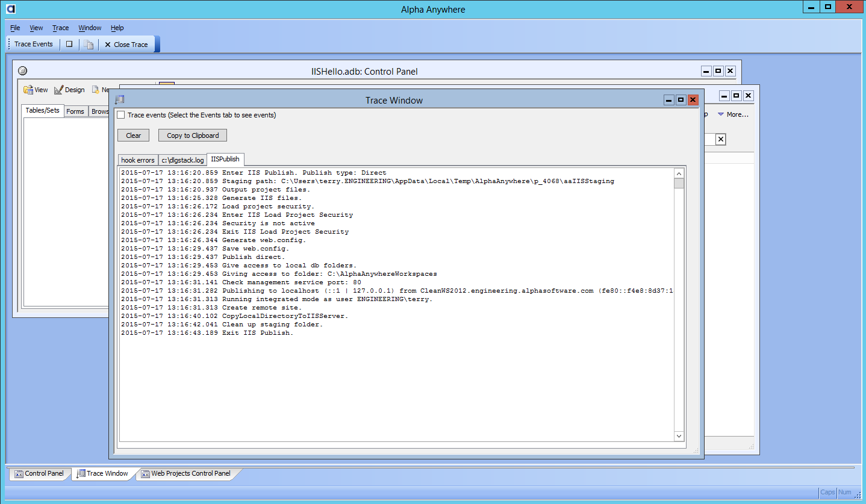
Task: Select the Browse tab in Control Panel
Action: 99,111
